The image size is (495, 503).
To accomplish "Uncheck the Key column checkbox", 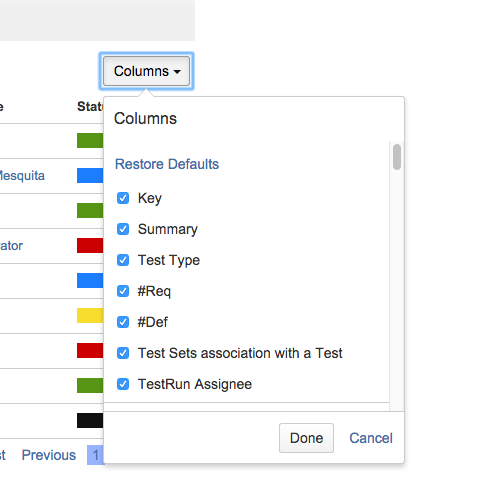I will click(x=123, y=198).
